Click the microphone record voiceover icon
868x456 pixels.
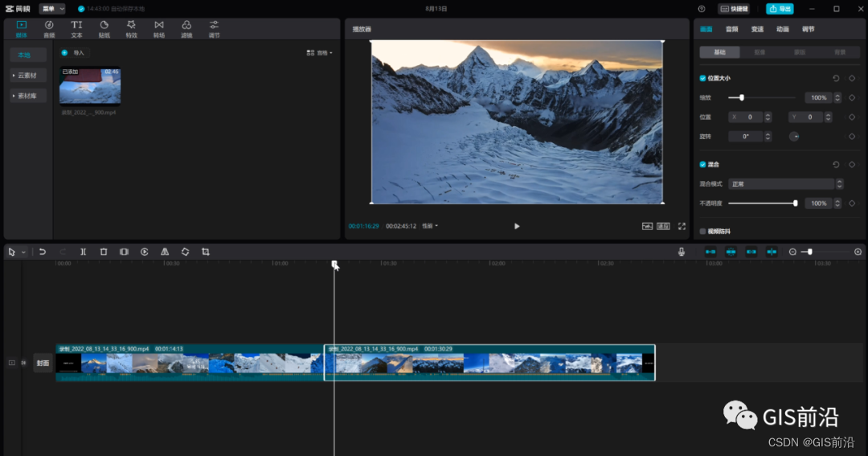[x=682, y=252]
